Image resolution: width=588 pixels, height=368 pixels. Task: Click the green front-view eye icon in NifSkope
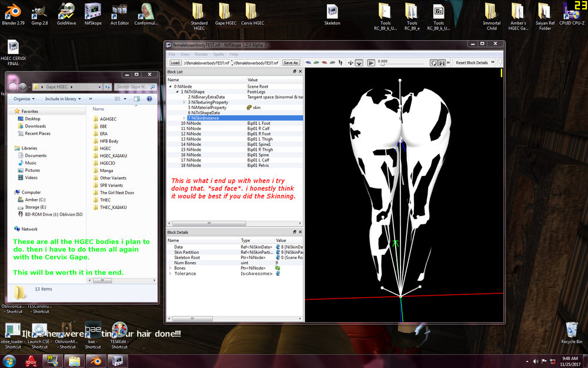[316, 63]
